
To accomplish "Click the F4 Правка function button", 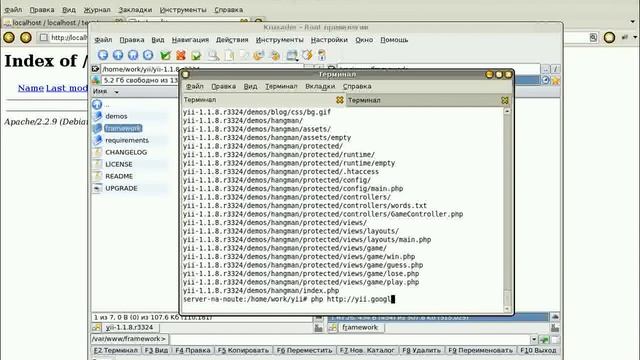I will pos(193,350).
